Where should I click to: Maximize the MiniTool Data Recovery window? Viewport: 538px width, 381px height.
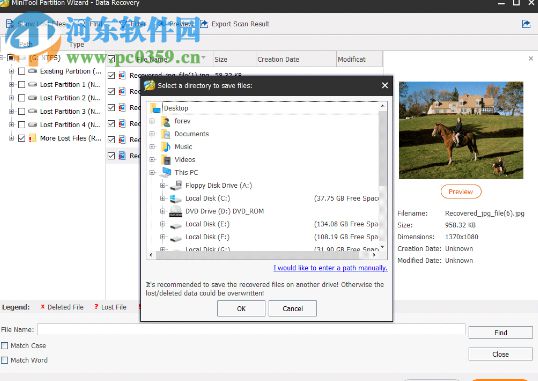pos(516,3)
